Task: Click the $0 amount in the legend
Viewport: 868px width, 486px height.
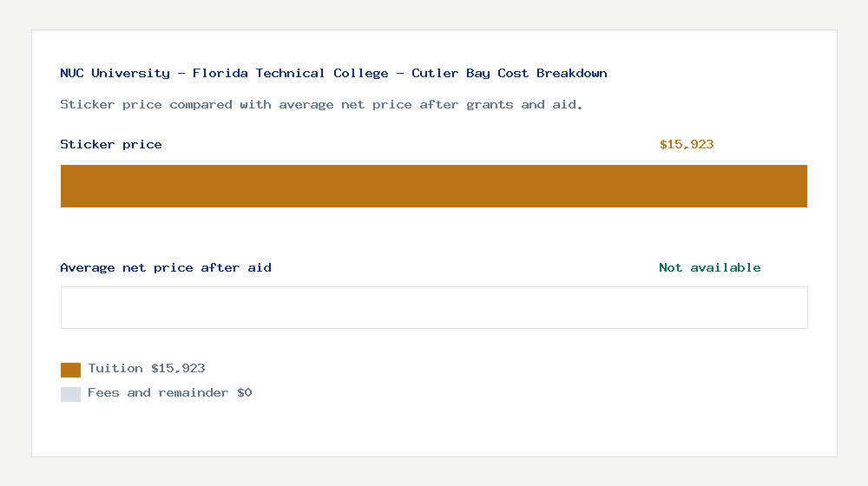Action: click(245, 393)
